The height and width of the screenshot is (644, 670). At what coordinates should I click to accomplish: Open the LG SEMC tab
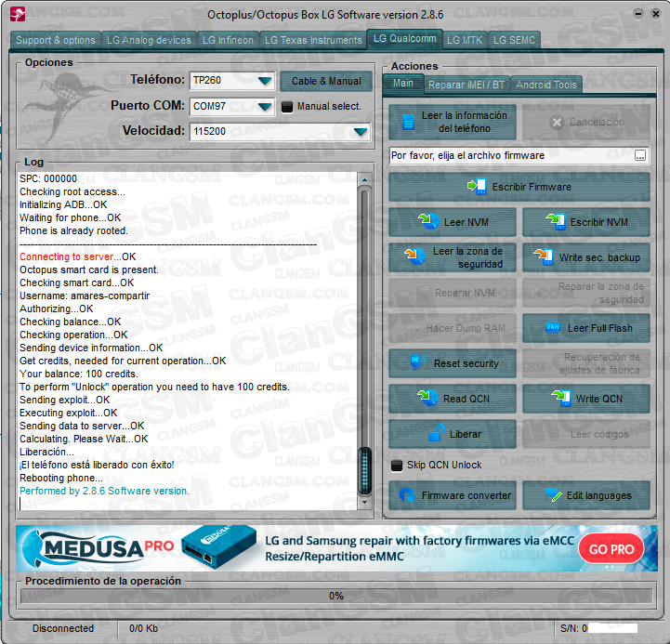click(514, 40)
